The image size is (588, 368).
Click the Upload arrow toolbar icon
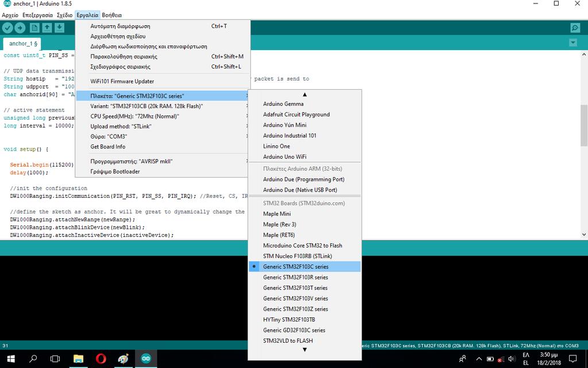20,28
